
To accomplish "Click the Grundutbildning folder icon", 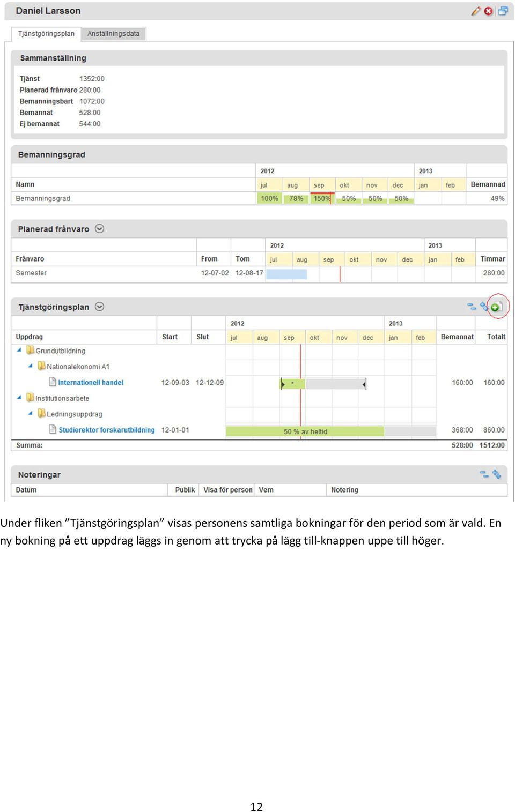I will tap(31, 351).
